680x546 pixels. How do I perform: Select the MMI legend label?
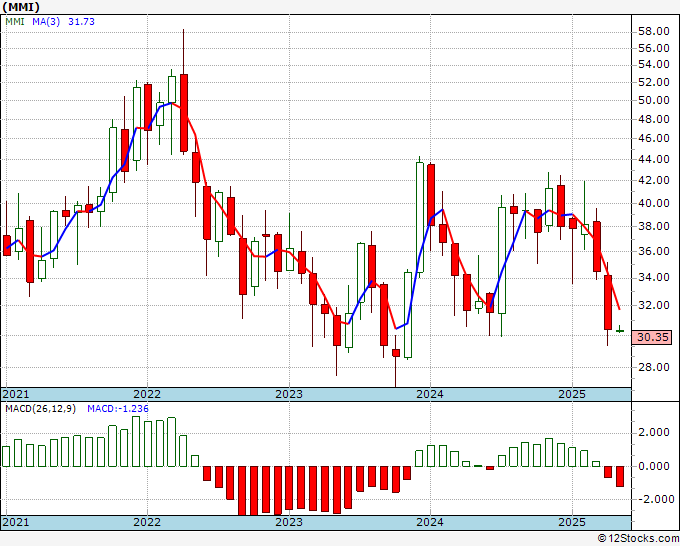tap(15, 22)
